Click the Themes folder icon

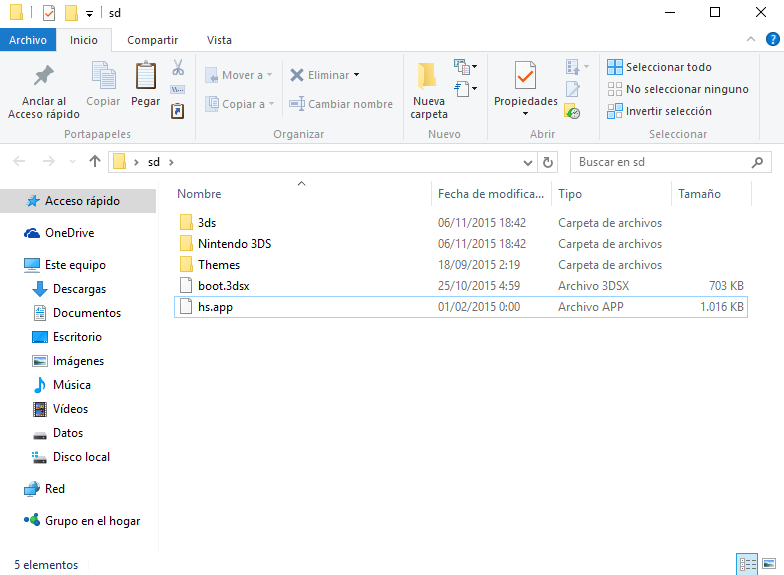(x=186, y=264)
